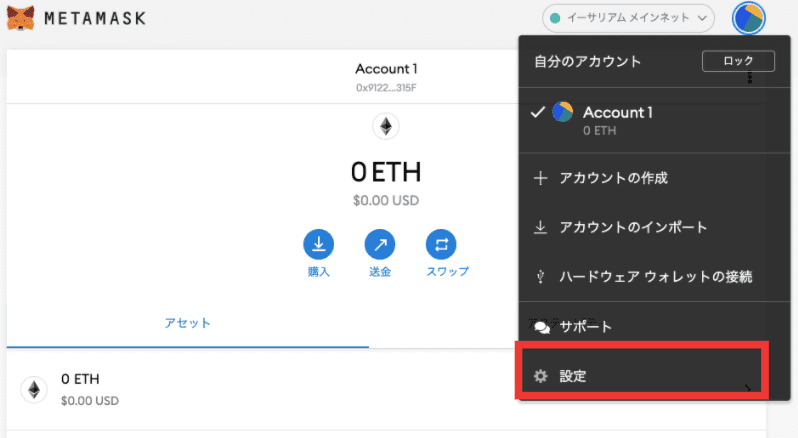Click the METAMASK wordmark text
798x438 pixels.
click(95, 18)
